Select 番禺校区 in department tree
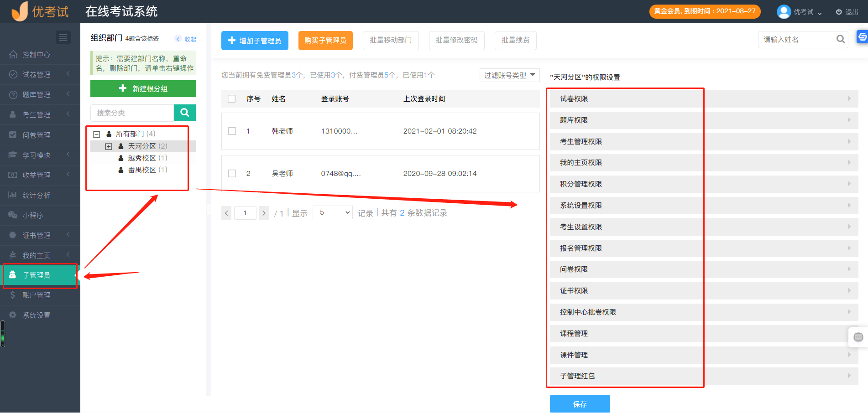 [x=142, y=170]
